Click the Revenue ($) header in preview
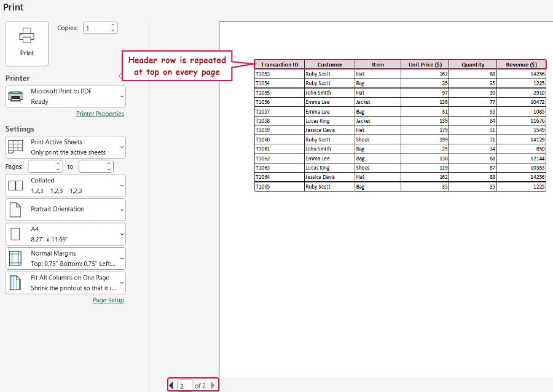 (x=521, y=65)
